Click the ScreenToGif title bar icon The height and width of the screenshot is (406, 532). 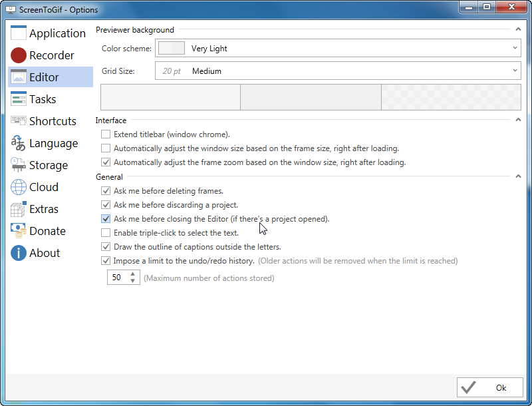click(x=11, y=10)
